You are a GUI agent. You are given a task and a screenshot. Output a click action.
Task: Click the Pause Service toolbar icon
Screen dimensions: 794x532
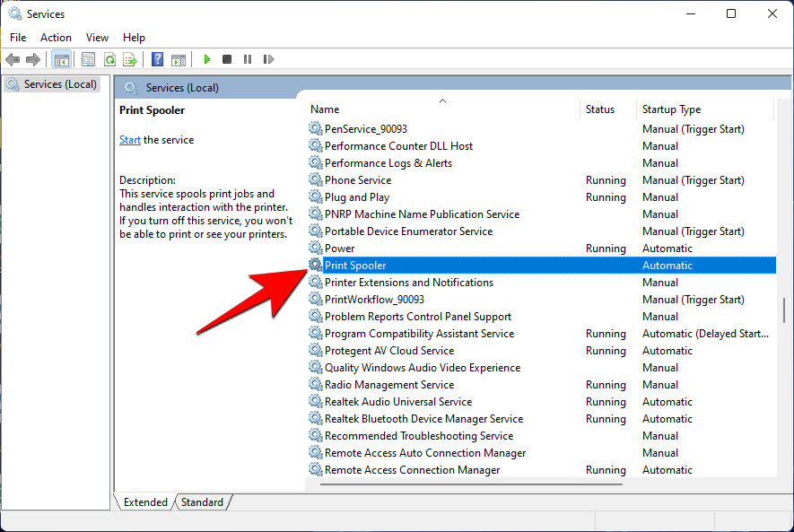(248, 59)
